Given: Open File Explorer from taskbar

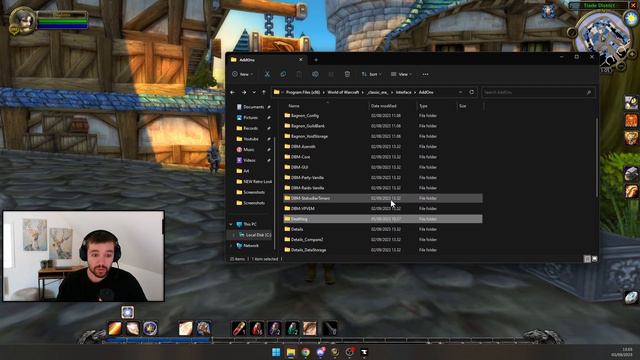Looking at the screenshot, I should click(x=291, y=352).
